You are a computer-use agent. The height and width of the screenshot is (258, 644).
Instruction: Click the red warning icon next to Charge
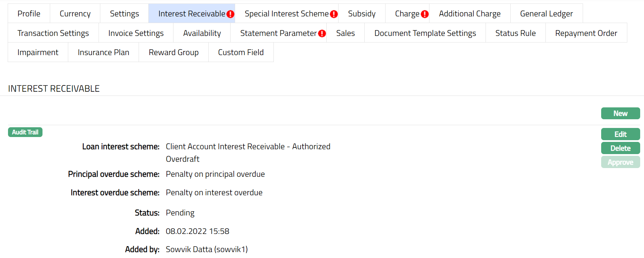click(x=425, y=14)
